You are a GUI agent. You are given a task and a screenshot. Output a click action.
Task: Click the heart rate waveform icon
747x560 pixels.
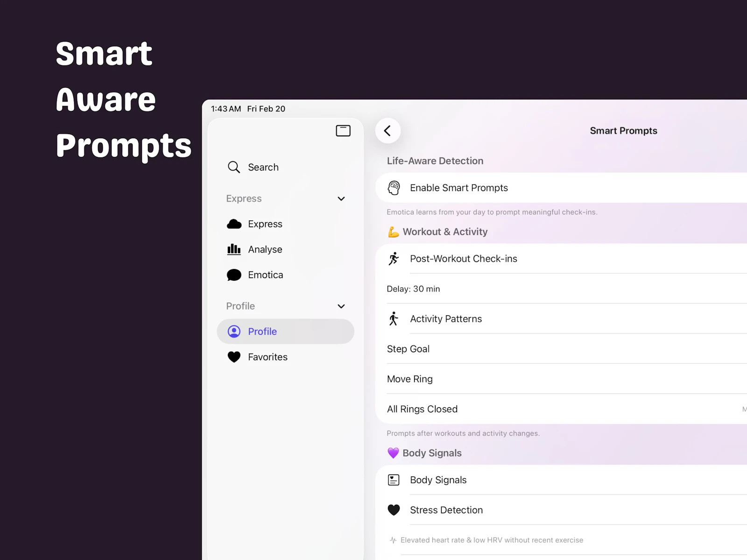393,540
